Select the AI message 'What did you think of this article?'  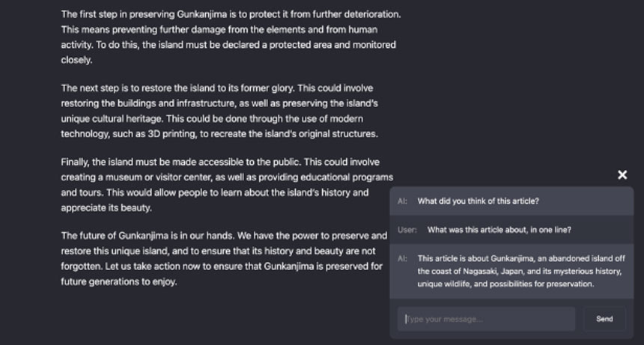(x=479, y=201)
